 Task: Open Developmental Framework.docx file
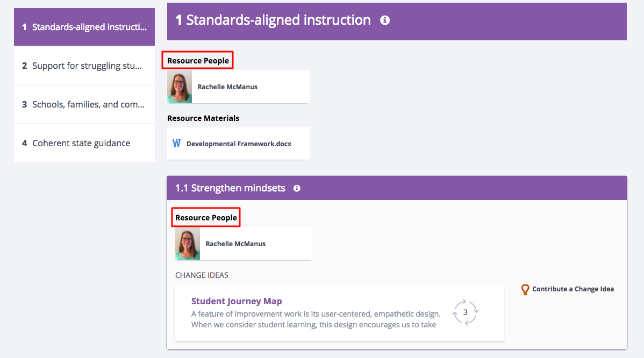tap(238, 144)
